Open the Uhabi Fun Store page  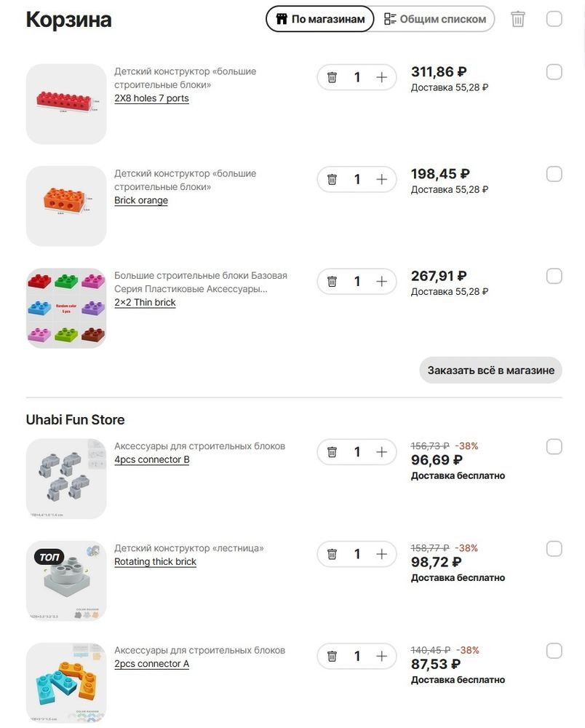[75, 419]
